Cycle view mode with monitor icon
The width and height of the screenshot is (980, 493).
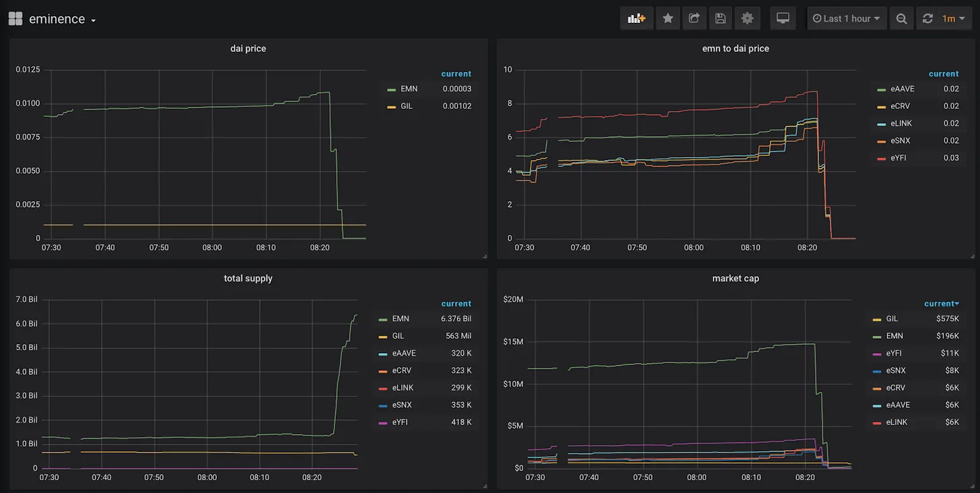783,19
